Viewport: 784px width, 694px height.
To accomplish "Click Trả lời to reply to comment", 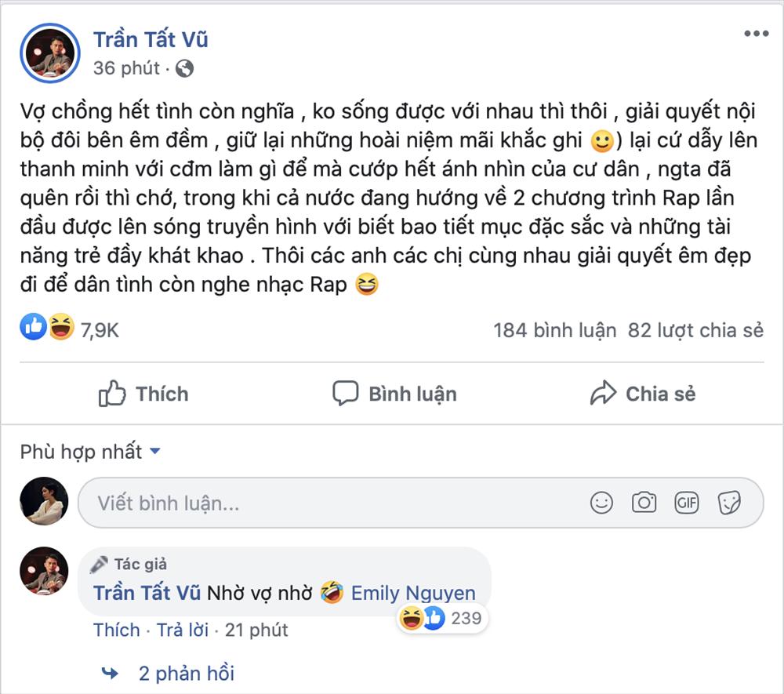I will point(183,630).
